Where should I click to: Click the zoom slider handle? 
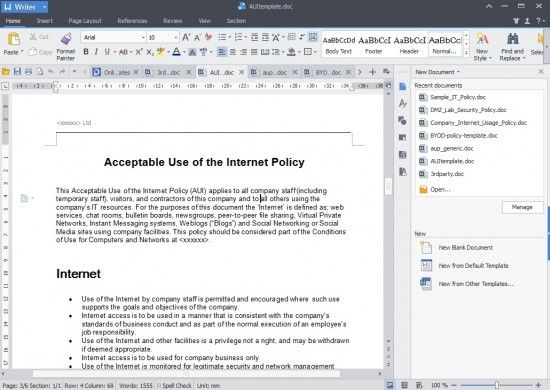tap(497, 385)
